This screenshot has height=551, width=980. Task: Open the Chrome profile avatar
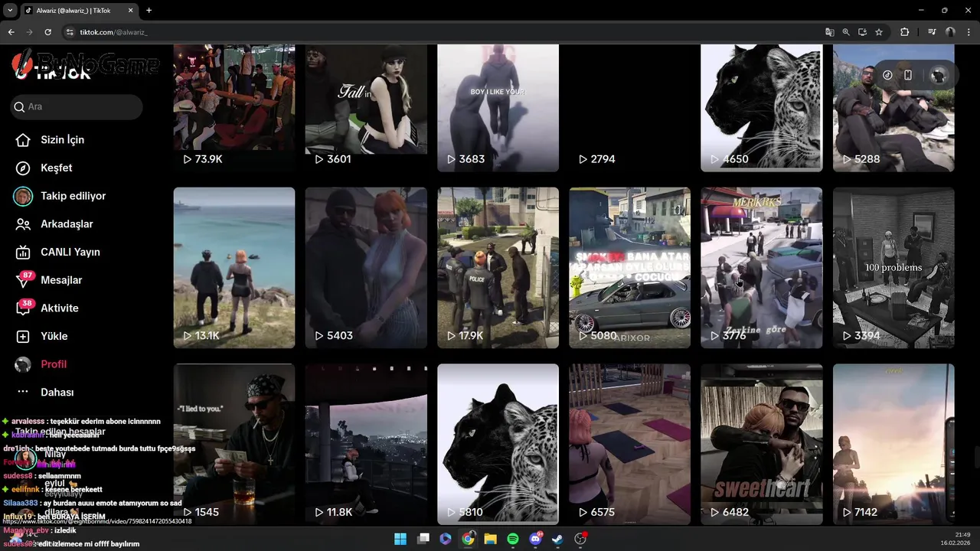coord(950,32)
